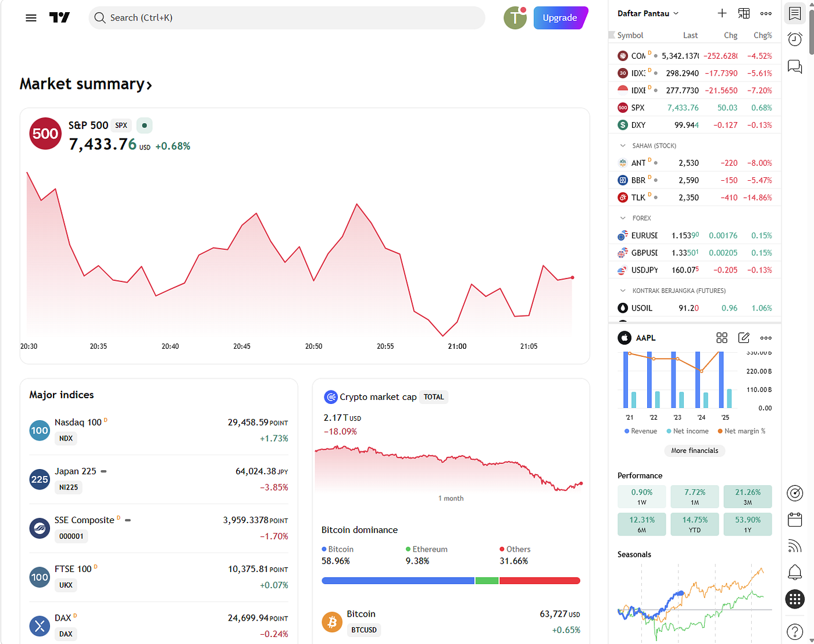Click the Upgrade button
The height and width of the screenshot is (644, 814).
[560, 18]
